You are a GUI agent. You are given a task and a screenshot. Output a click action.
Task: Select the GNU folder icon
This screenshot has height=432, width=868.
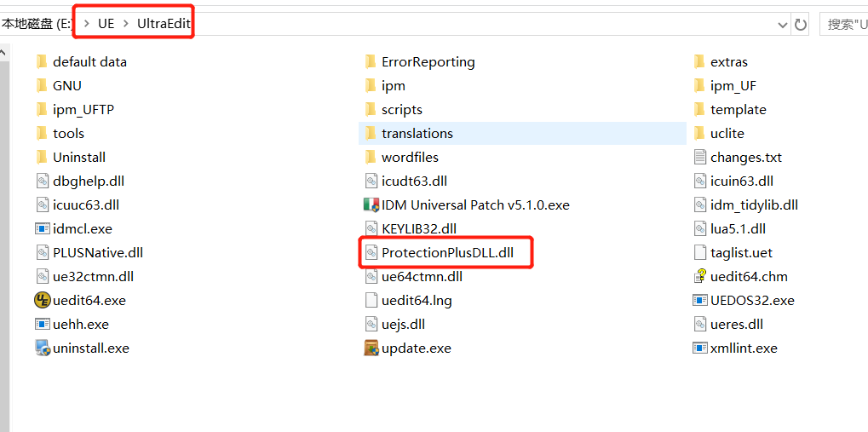click(42, 86)
